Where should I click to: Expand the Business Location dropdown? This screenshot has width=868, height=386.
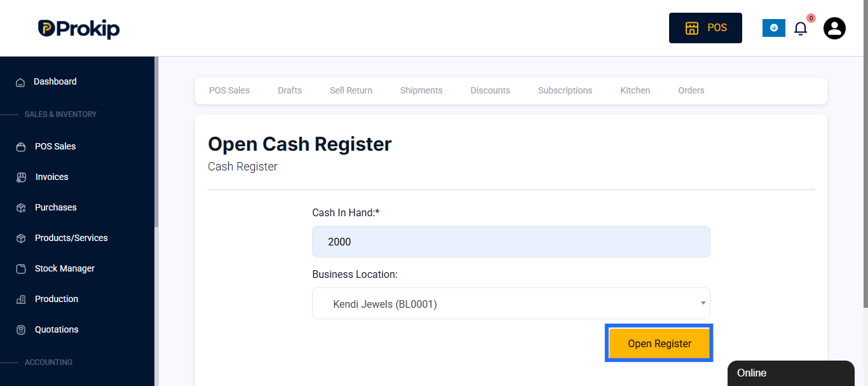coord(511,303)
